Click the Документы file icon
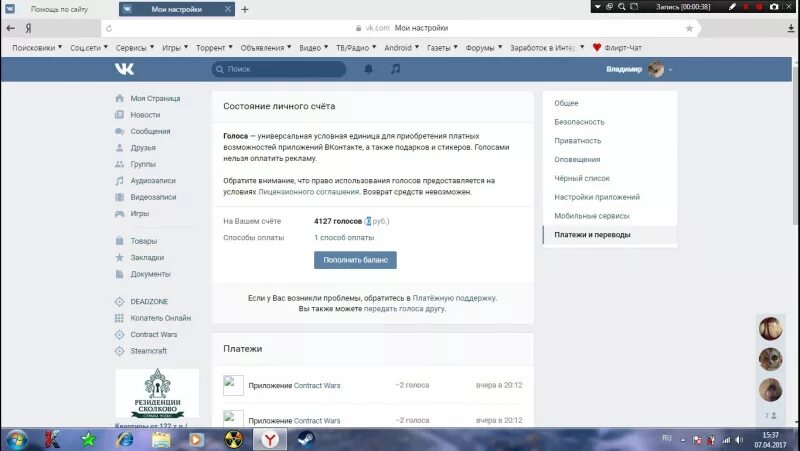The image size is (800, 451). pyautogui.click(x=119, y=274)
